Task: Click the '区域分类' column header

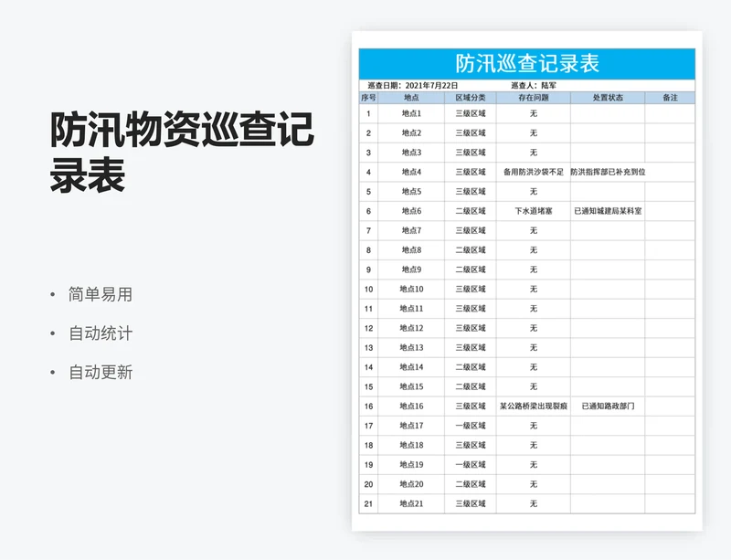Action: (x=471, y=98)
